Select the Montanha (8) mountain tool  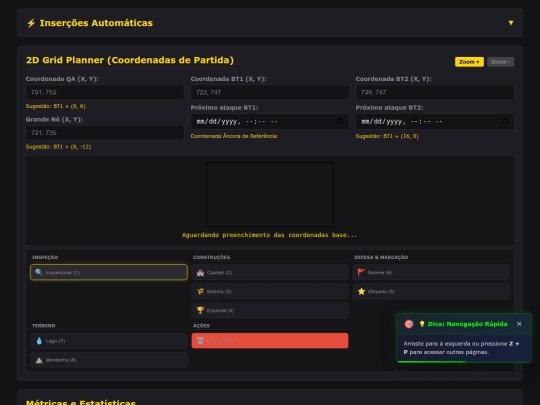(x=109, y=360)
